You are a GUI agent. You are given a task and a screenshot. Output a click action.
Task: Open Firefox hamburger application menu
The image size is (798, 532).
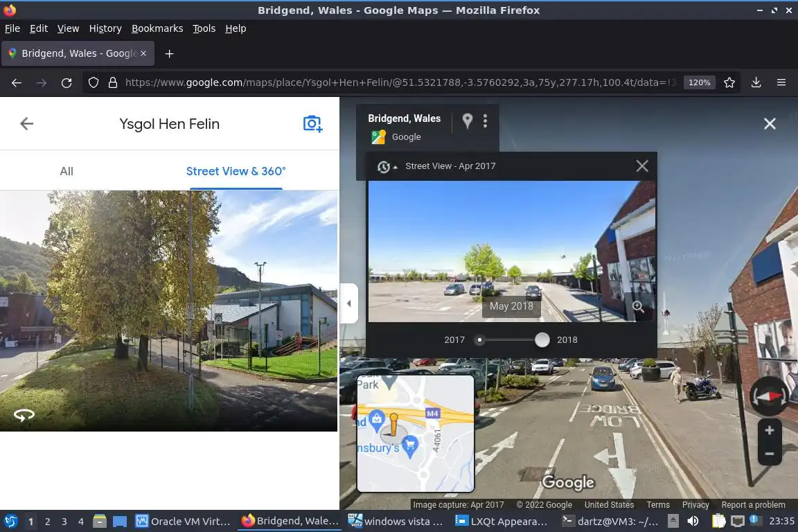[x=781, y=82]
